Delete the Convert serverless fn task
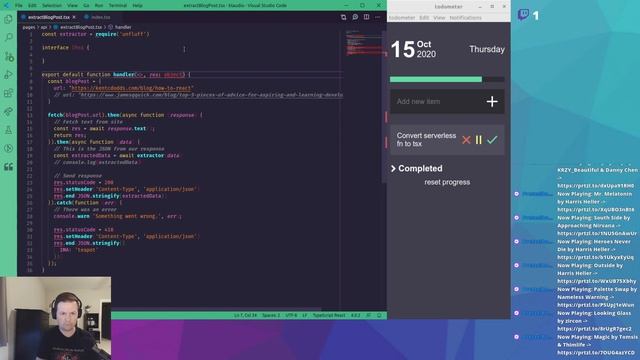 (466, 140)
